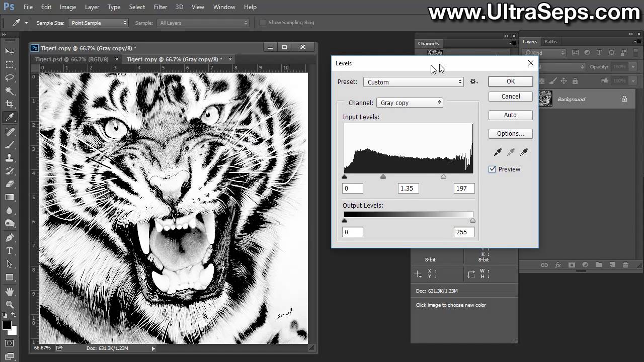Click the Levels white point eyedropper
This screenshot has height=362, width=644.
524,152
